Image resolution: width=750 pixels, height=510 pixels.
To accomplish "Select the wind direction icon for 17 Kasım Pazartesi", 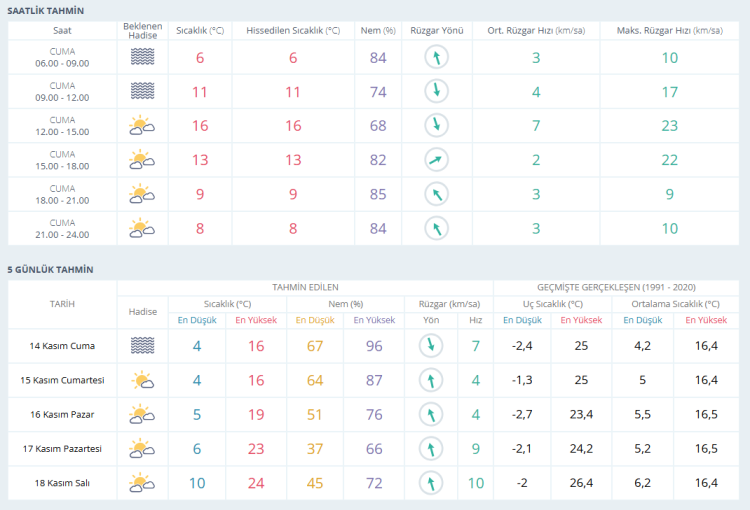I will [431, 449].
